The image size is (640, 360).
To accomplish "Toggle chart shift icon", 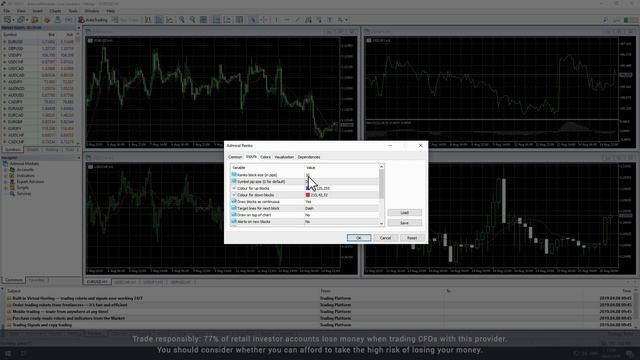I will (x=227, y=20).
